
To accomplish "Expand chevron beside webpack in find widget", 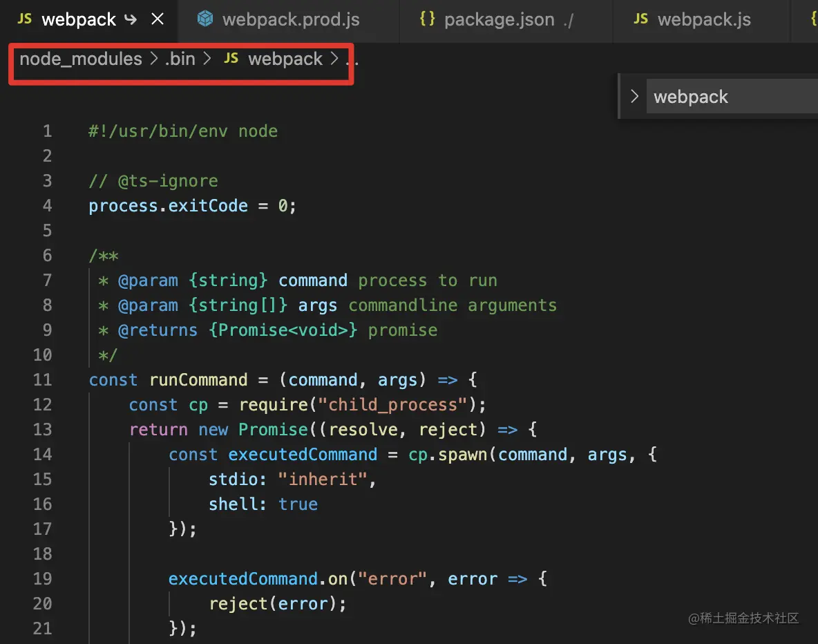I will (634, 96).
